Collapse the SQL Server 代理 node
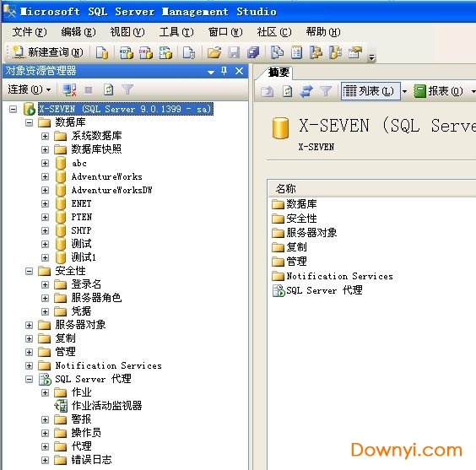This screenshot has width=476, height=470. click(30, 379)
